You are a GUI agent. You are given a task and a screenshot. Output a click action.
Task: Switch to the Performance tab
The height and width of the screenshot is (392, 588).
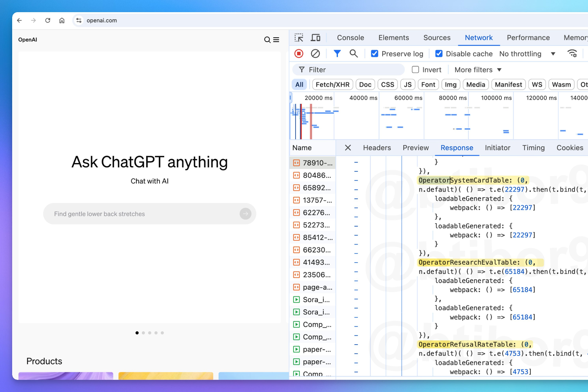click(x=528, y=38)
